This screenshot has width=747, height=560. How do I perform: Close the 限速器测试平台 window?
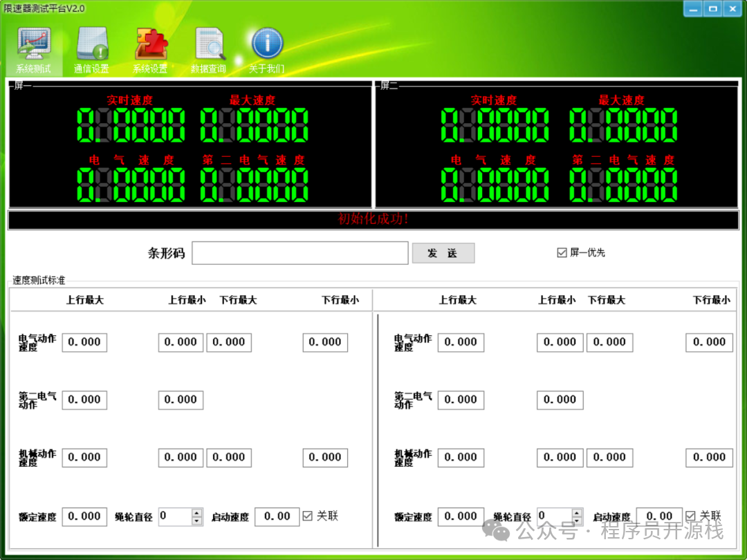[x=732, y=8]
